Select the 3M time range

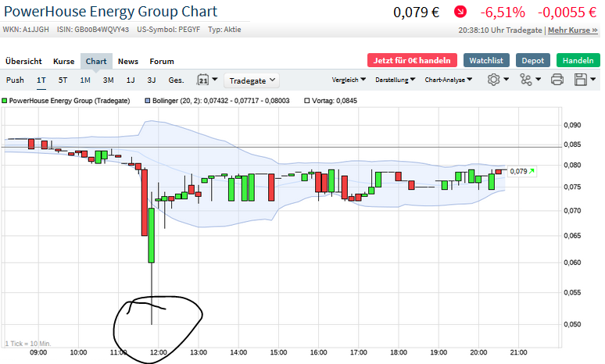108,80
